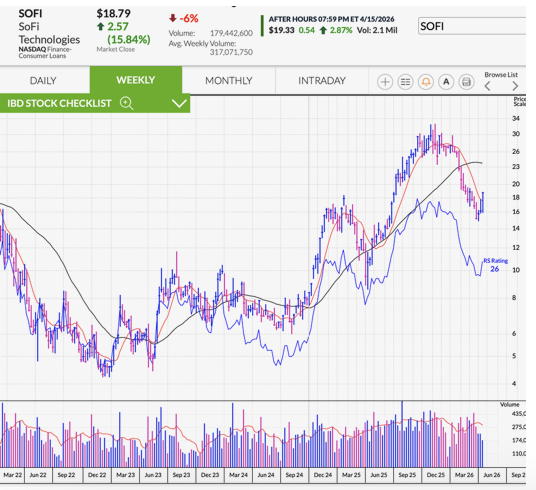
Task: Click the 23 price scale label
Action: (x=516, y=167)
